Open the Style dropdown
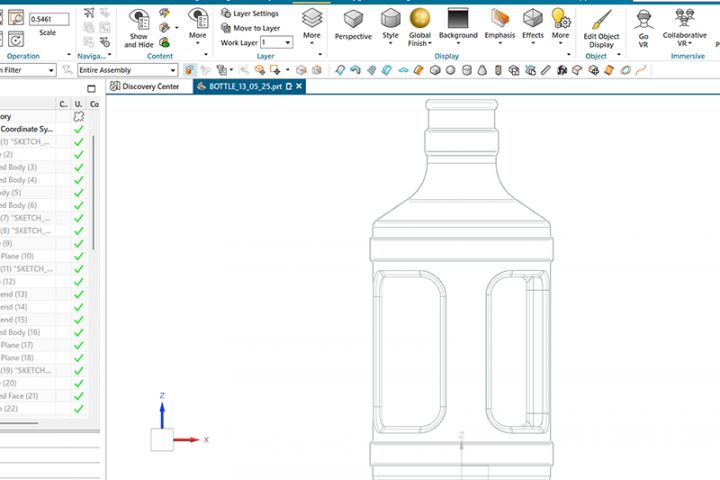This screenshot has height=480, width=720. pos(390,27)
